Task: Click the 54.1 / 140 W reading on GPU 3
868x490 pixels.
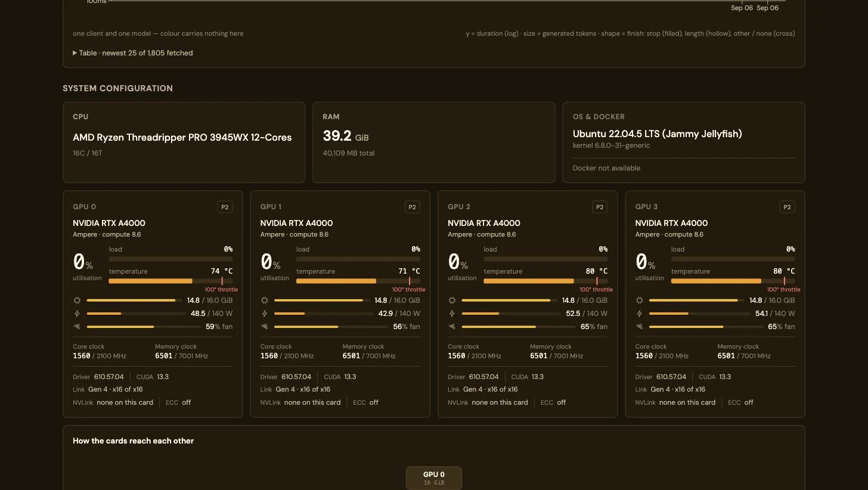Action: tap(775, 314)
